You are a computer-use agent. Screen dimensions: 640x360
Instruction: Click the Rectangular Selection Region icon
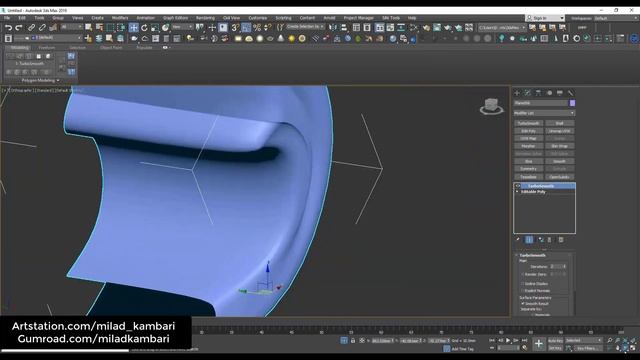pyautogui.click(x=110, y=28)
